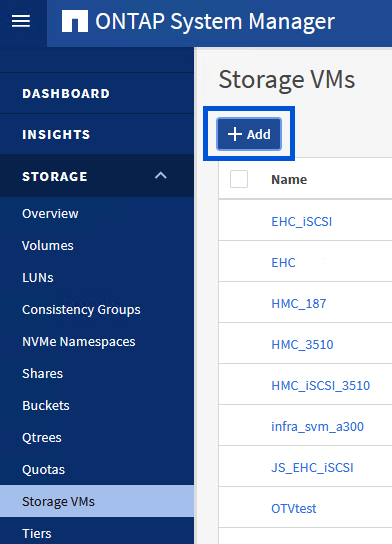Open the Tiers page

[x=37, y=533]
